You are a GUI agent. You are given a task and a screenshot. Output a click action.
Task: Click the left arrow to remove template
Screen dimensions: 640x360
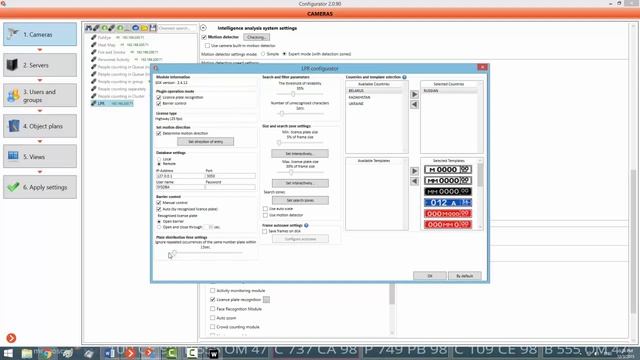pyautogui.click(x=414, y=181)
